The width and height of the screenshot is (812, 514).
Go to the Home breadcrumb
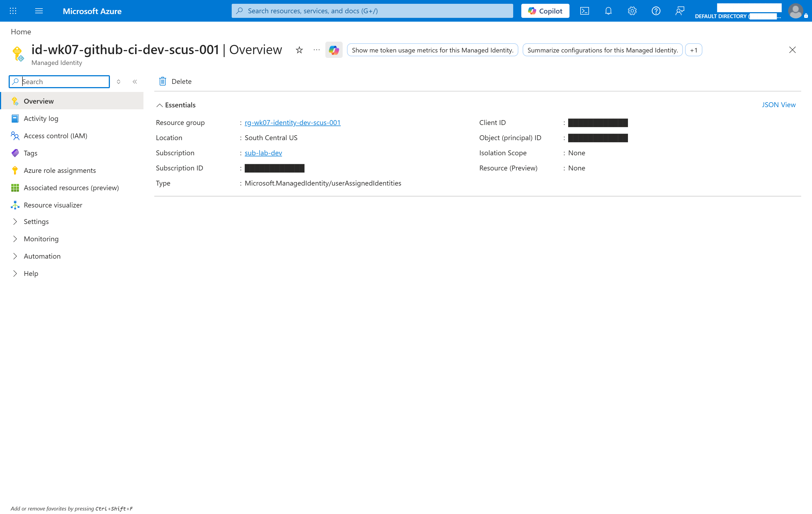(x=21, y=32)
